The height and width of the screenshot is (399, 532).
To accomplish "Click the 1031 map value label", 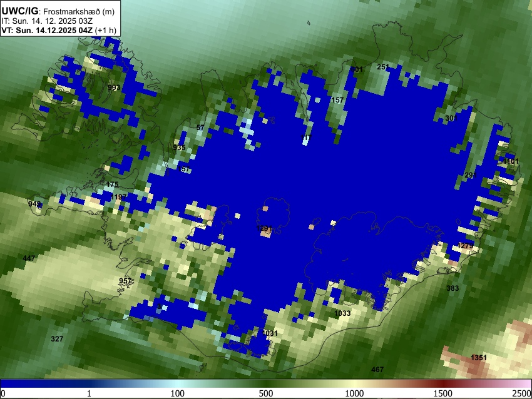I will tap(270, 333).
